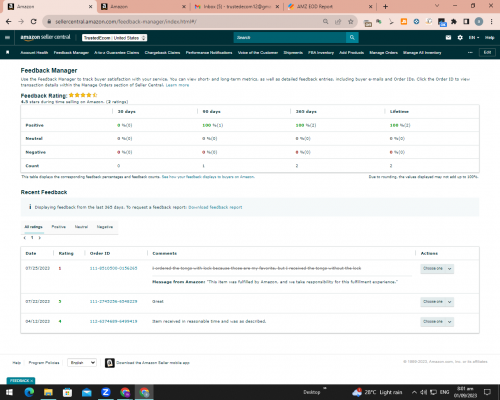The width and height of the screenshot is (500, 400).
Task: Open Choose one action for 04/12/2023 feedback
Action: pyautogui.click(x=437, y=322)
